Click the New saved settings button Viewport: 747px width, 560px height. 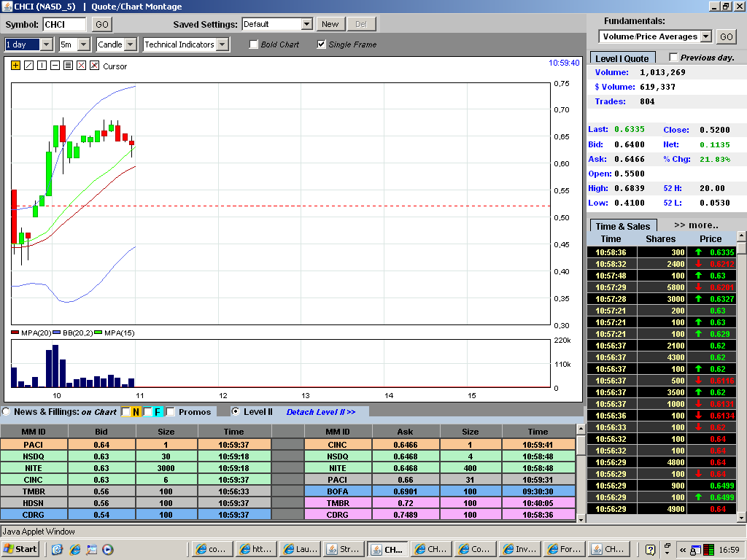point(330,24)
